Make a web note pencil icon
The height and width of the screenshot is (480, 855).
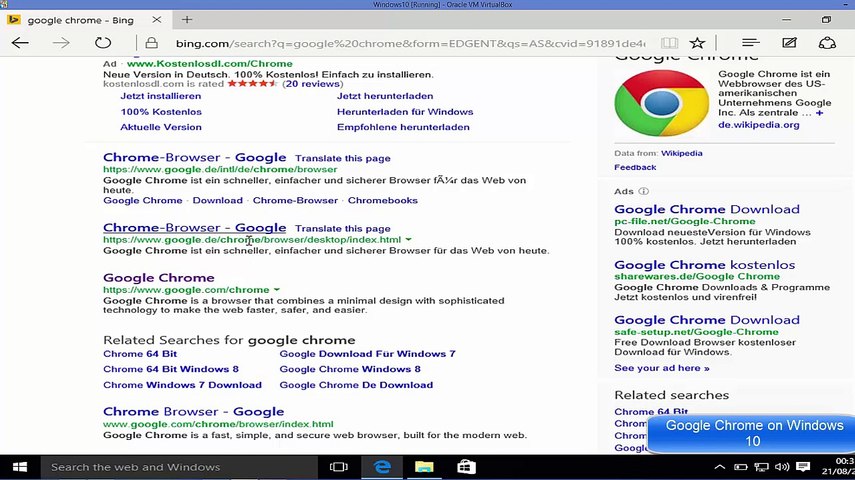point(789,43)
